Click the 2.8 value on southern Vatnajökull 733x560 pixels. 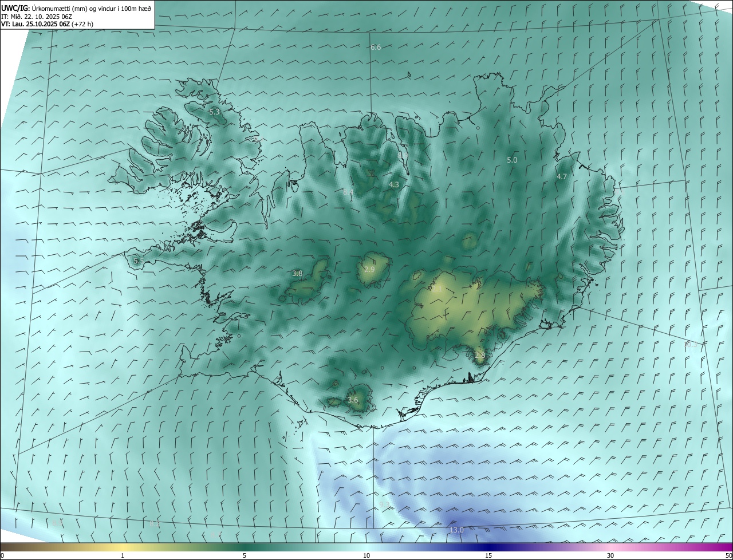[x=480, y=356]
